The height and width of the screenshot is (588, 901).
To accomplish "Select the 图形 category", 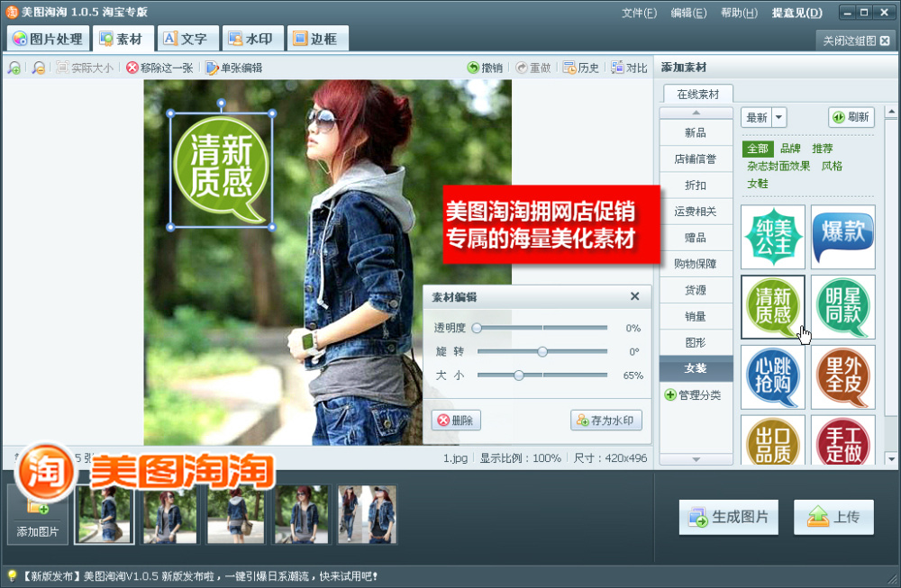I will (696, 343).
